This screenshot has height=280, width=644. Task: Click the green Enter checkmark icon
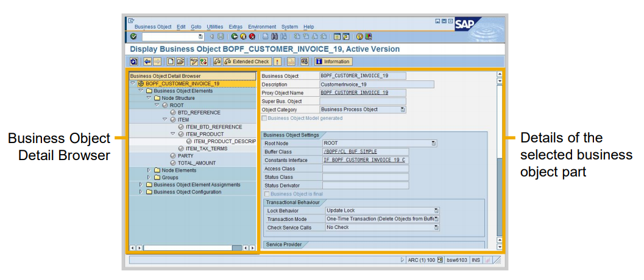point(133,37)
